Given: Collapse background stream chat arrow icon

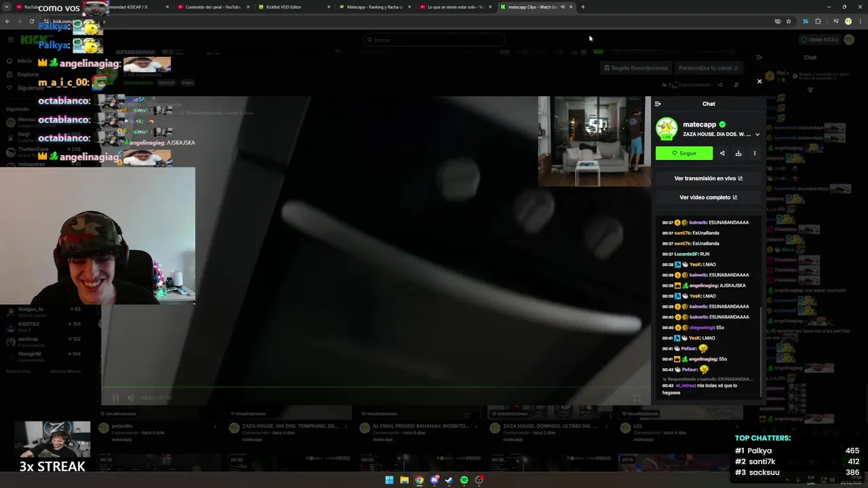Looking at the screenshot, I should tap(759, 58).
